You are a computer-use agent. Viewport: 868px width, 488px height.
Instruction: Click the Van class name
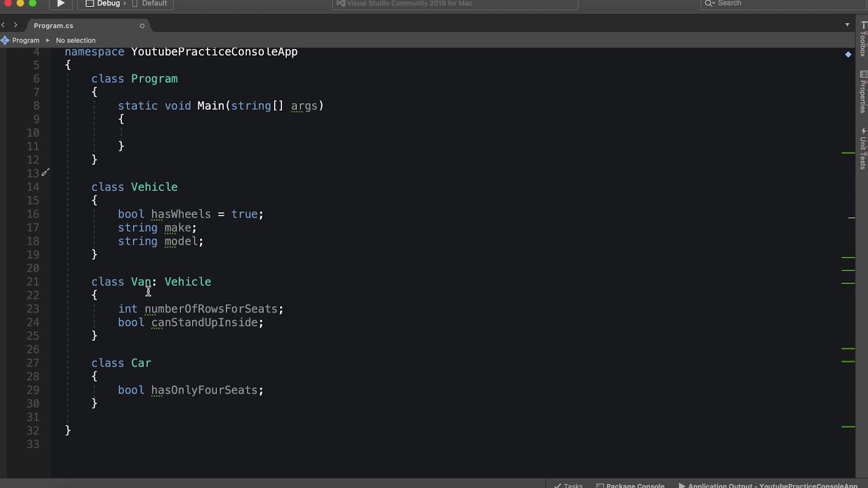[x=141, y=282]
